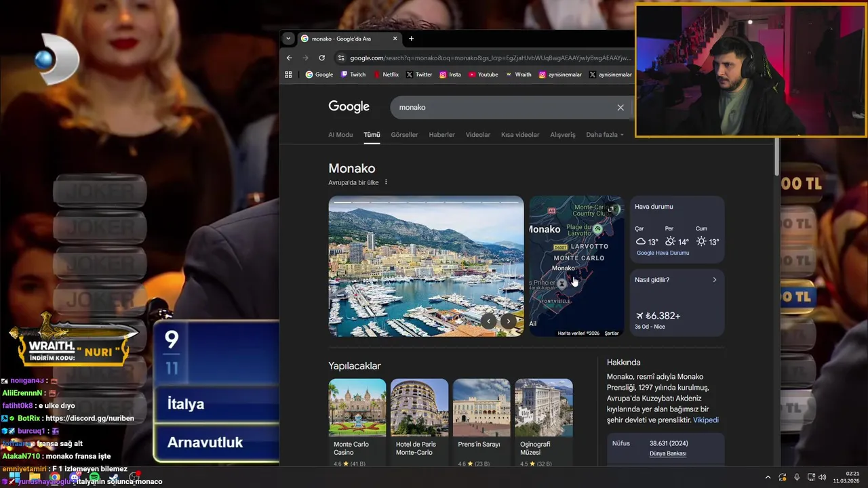Image resolution: width=868 pixels, height=488 pixels.
Task: Switch to Kısa videolar tab
Action: pos(520,135)
